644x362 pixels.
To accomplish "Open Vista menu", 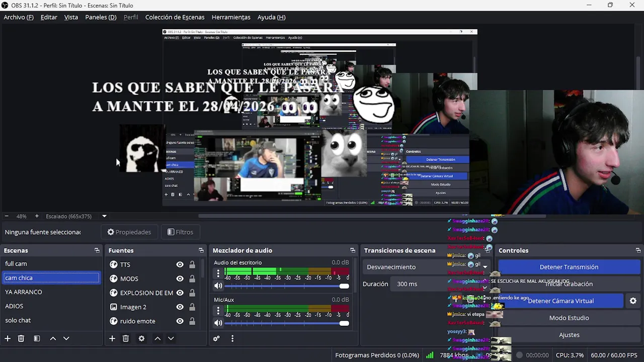I will pyautogui.click(x=71, y=17).
